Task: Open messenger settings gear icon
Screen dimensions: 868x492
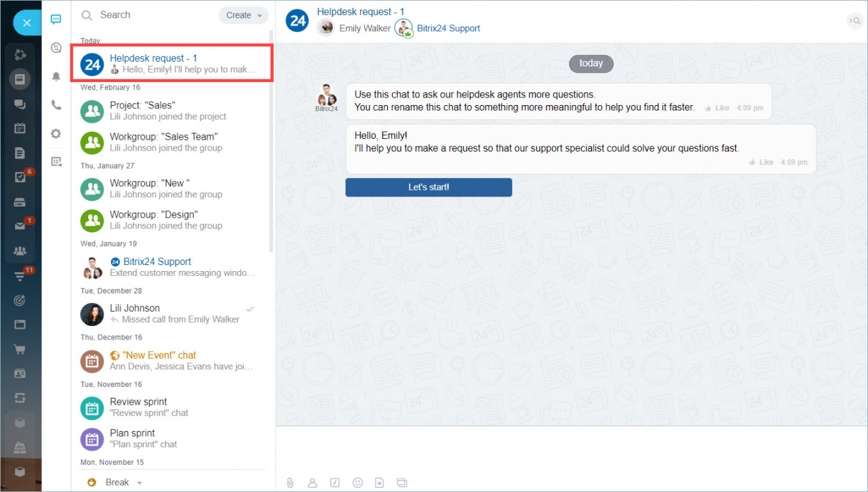Action: point(56,134)
